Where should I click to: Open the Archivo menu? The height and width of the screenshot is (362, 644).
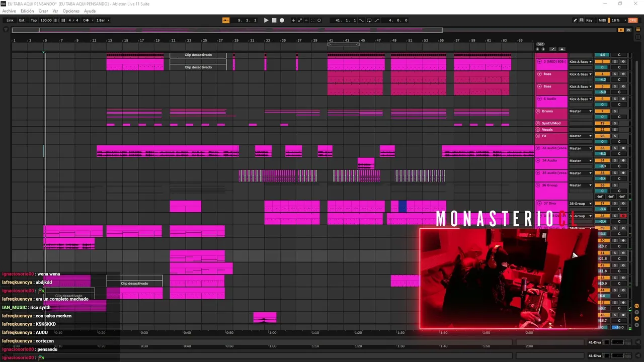tap(9, 11)
